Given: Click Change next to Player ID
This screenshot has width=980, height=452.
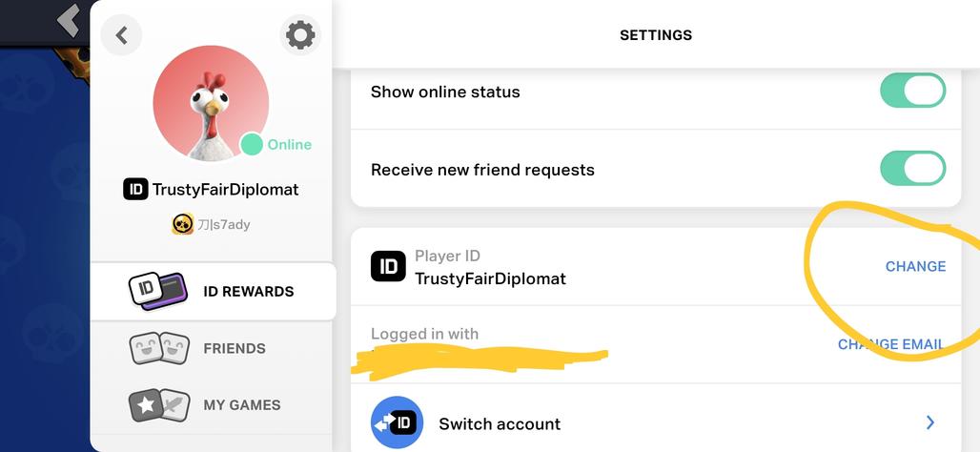Looking at the screenshot, I should click(915, 266).
